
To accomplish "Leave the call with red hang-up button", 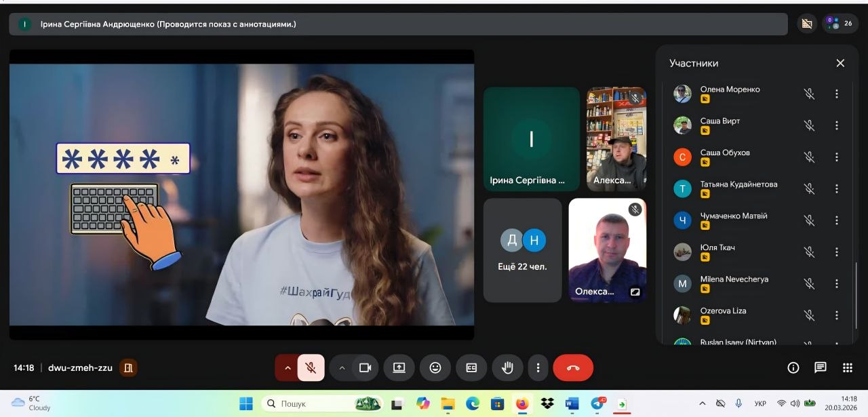I will pos(573,368).
